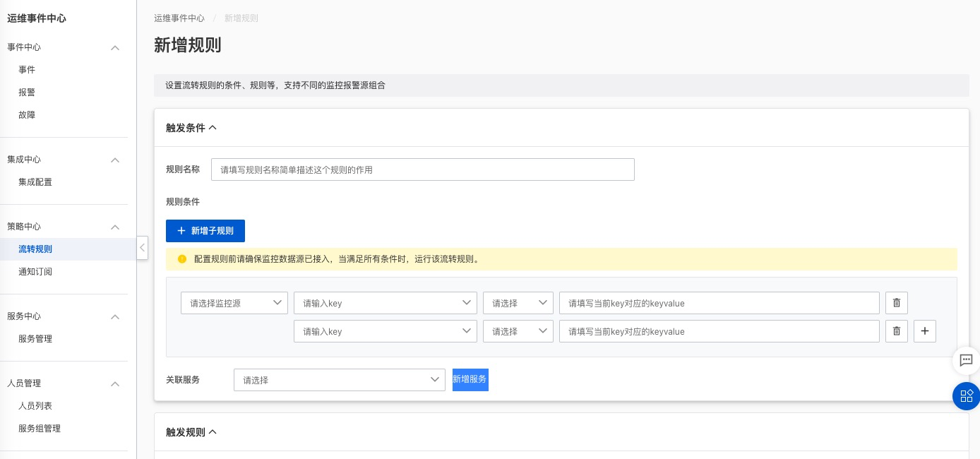Click the 关联服务 label
This screenshot has height=459, width=980.
(x=183, y=380)
